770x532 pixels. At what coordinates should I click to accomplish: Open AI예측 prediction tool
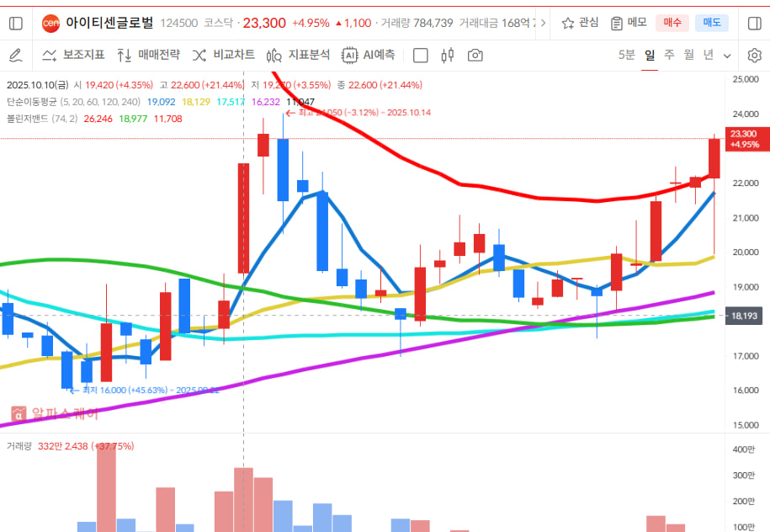point(368,56)
